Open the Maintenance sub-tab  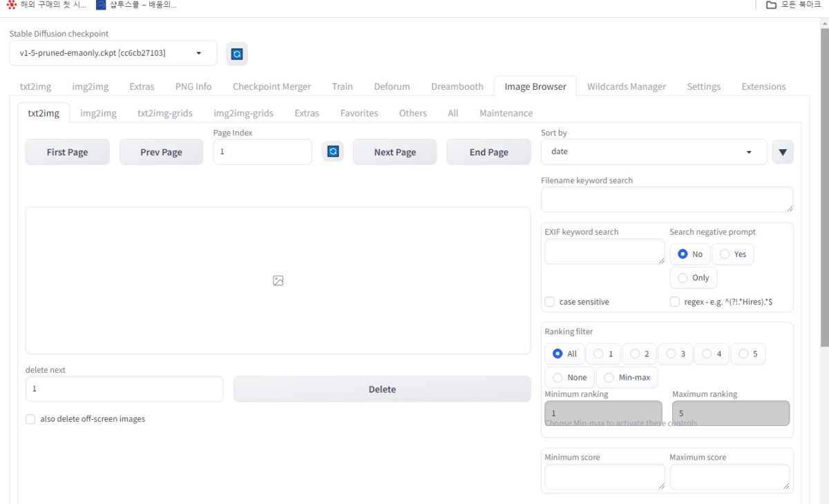pyautogui.click(x=506, y=113)
